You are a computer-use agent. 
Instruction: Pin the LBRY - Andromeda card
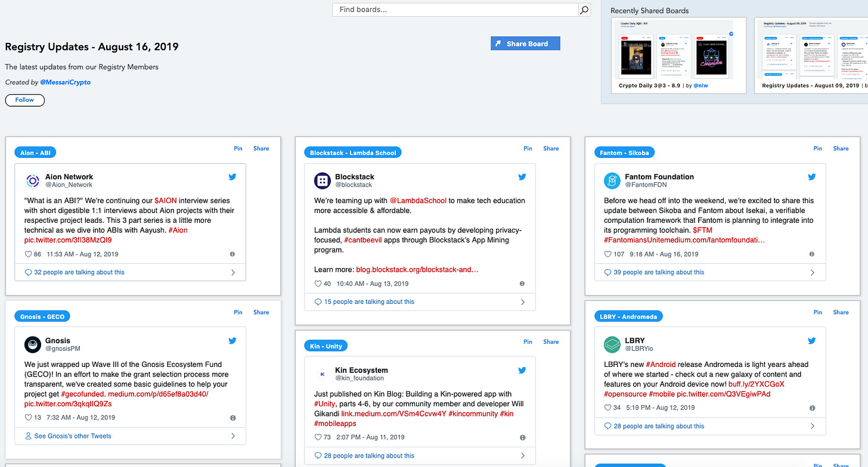pyautogui.click(x=817, y=312)
